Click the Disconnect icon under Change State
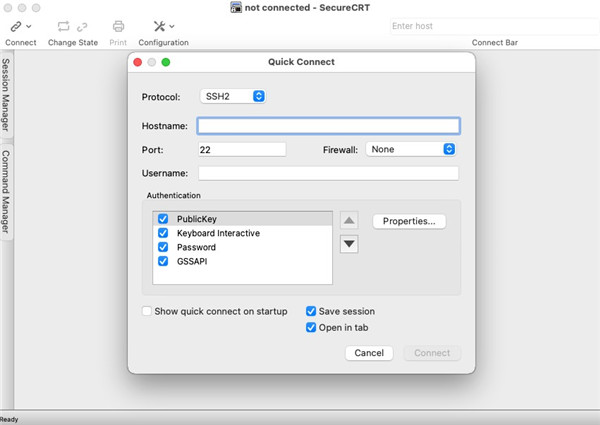 coord(82,27)
